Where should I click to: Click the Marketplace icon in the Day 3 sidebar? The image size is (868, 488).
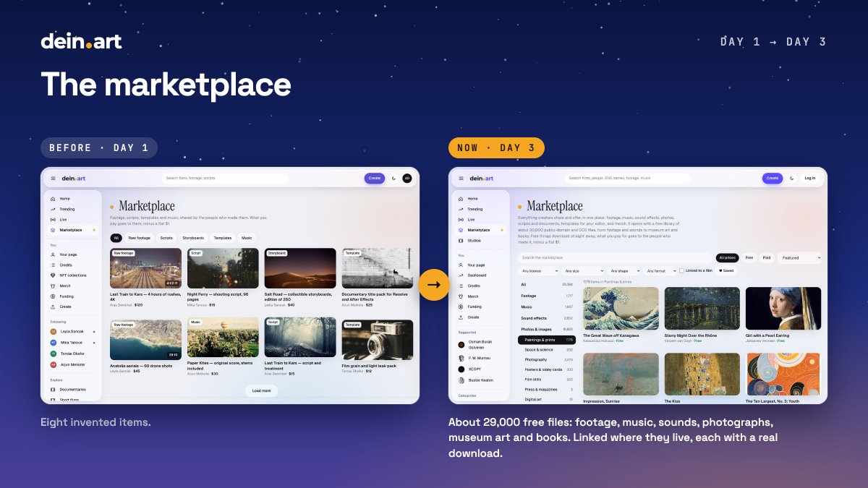461,230
